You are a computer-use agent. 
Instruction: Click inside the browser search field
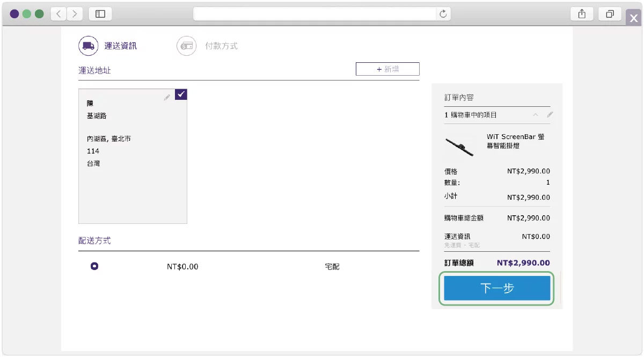pyautogui.click(x=322, y=14)
